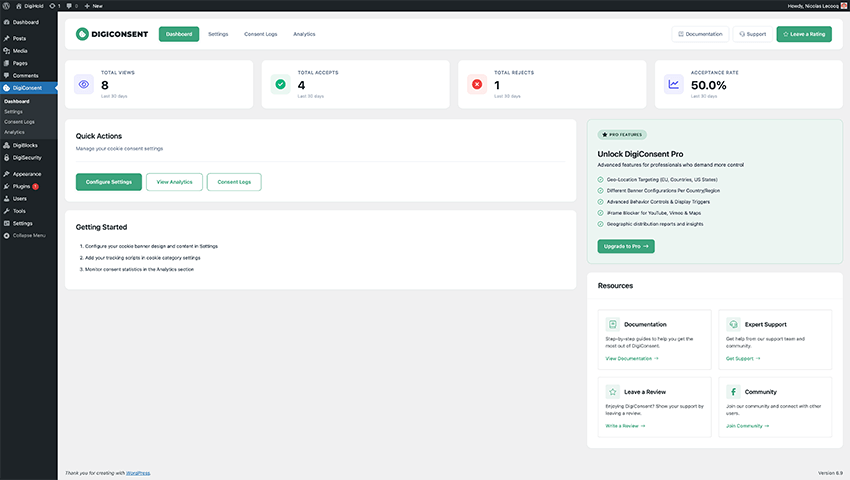Collapse the WordPress admin sidebar menu

coord(26,235)
